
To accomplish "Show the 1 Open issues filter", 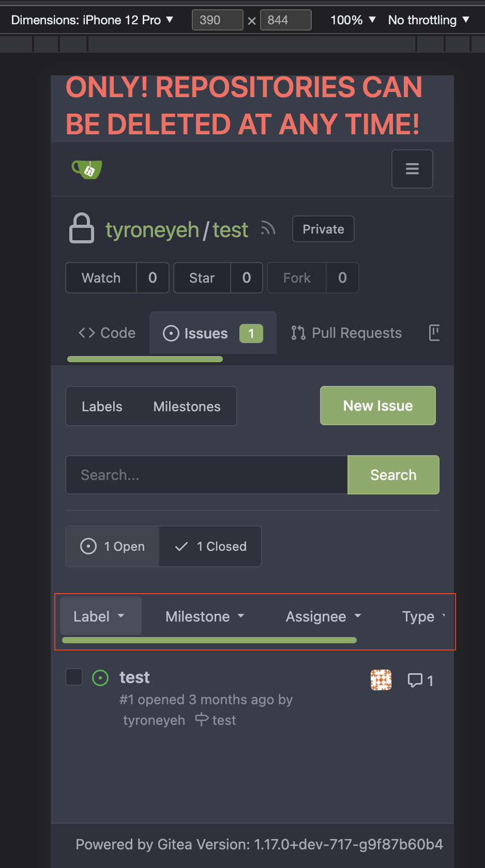I will click(x=113, y=546).
